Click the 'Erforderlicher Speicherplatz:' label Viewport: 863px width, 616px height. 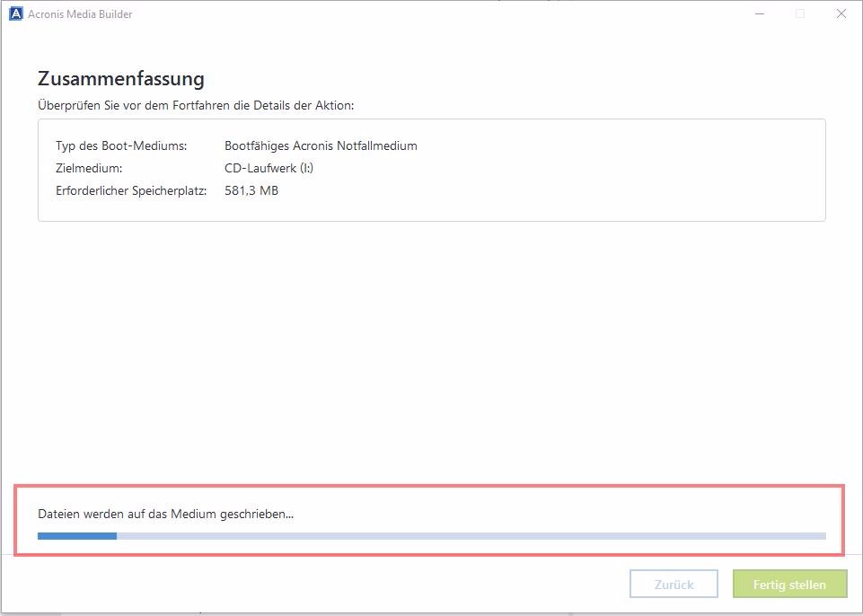[x=131, y=190]
